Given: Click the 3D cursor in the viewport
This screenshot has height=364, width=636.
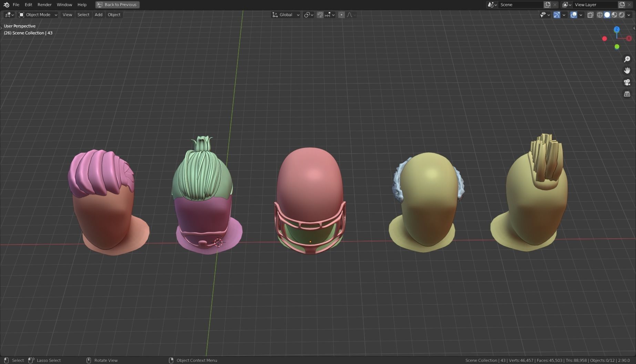Looking at the screenshot, I should (x=218, y=242).
